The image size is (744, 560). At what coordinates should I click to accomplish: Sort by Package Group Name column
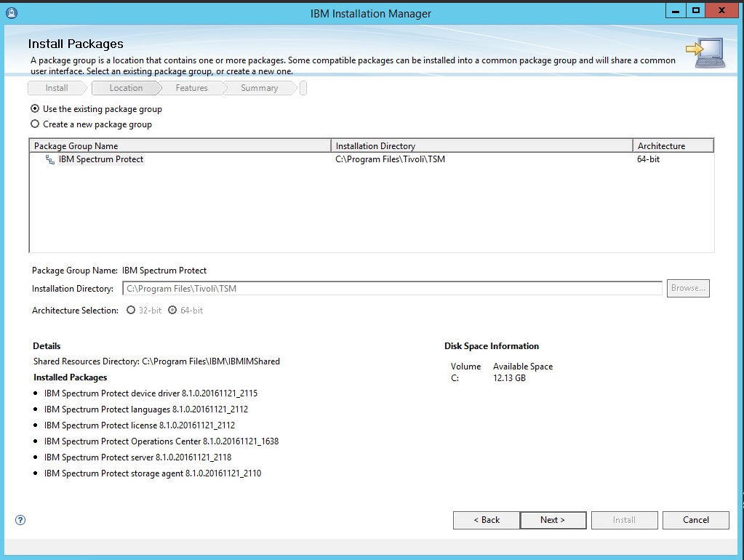click(x=180, y=146)
